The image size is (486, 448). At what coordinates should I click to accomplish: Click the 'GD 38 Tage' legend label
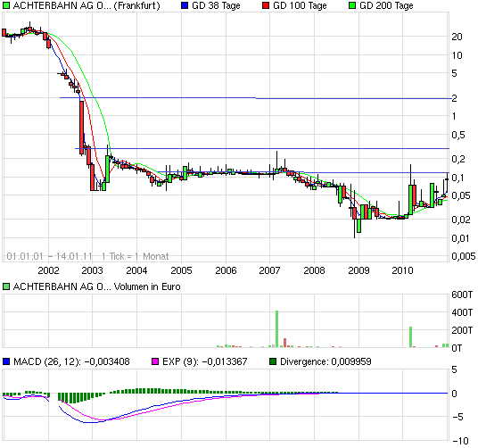click(x=216, y=5)
